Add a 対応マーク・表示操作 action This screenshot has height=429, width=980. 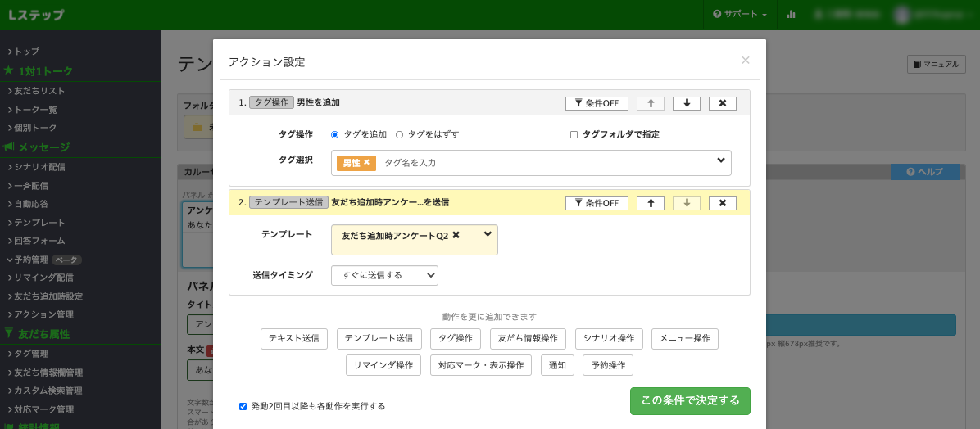[x=481, y=365]
